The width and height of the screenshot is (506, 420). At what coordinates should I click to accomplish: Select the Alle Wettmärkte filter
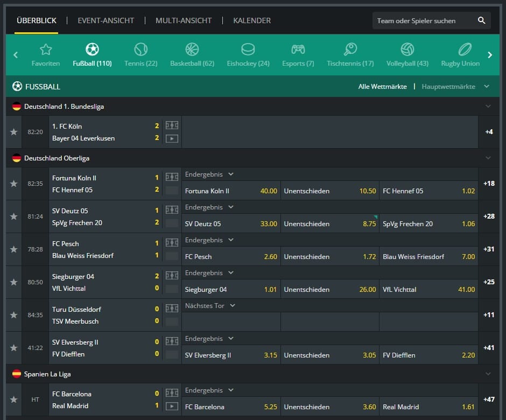coord(382,87)
